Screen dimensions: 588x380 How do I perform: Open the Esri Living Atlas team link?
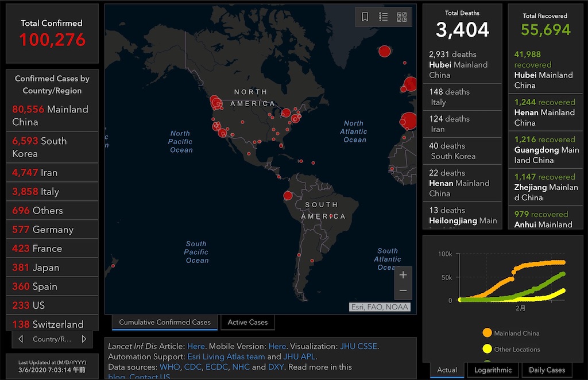pyautogui.click(x=226, y=356)
